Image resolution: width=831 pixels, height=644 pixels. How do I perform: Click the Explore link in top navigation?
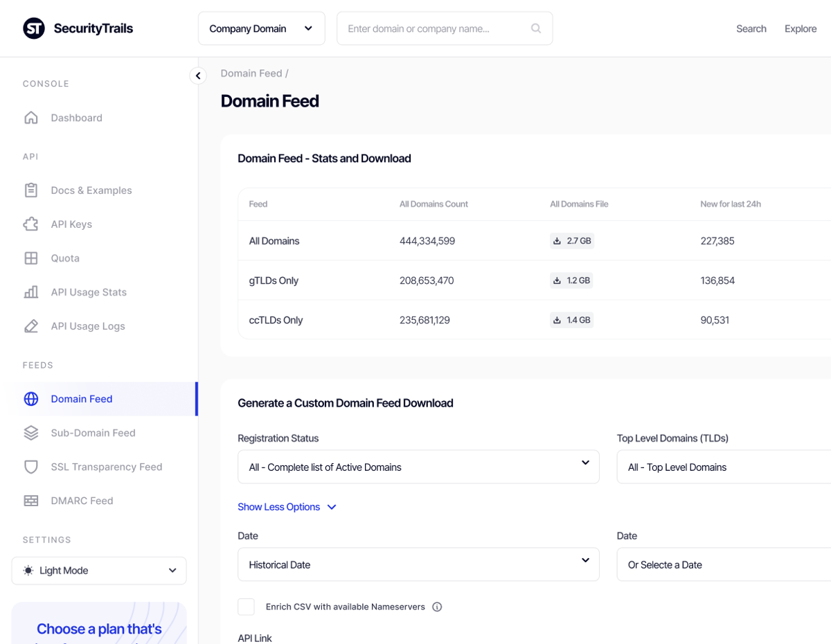(x=801, y=28)
